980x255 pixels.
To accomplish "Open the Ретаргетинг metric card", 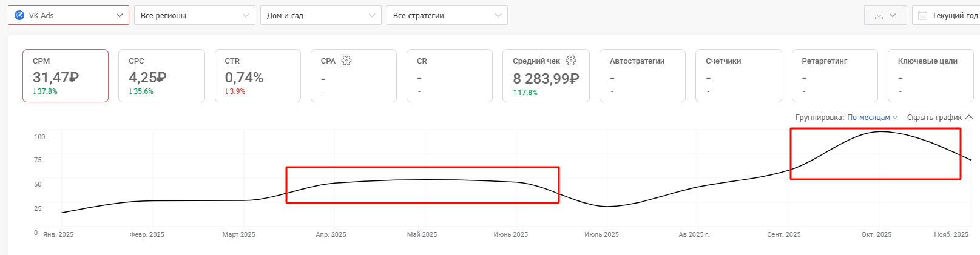I will 834,76.
